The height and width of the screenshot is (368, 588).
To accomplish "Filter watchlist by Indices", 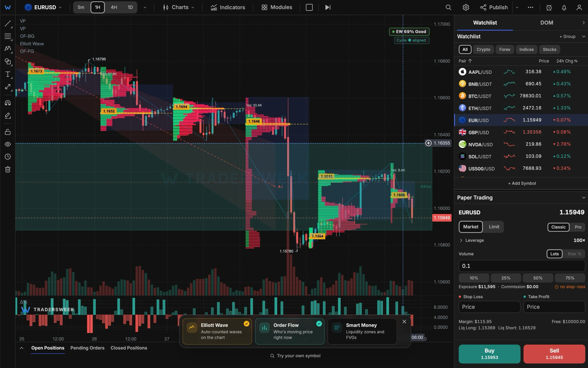I will 526,49.
